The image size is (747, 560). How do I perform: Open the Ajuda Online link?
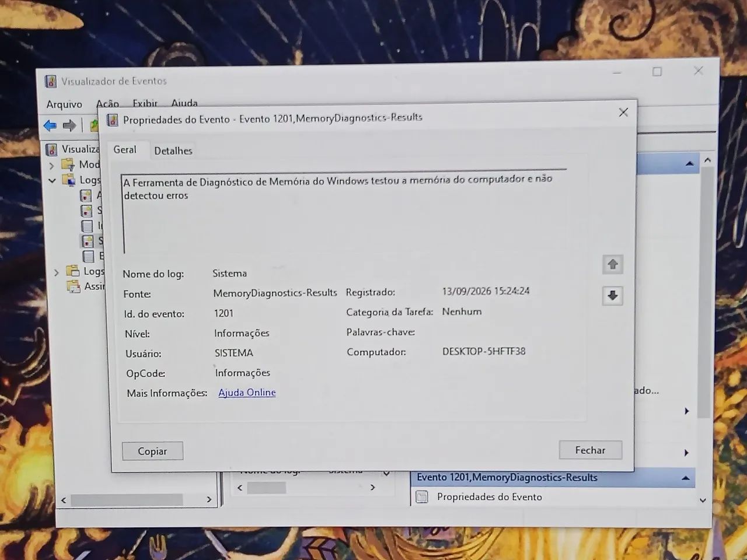coord(247,393)
